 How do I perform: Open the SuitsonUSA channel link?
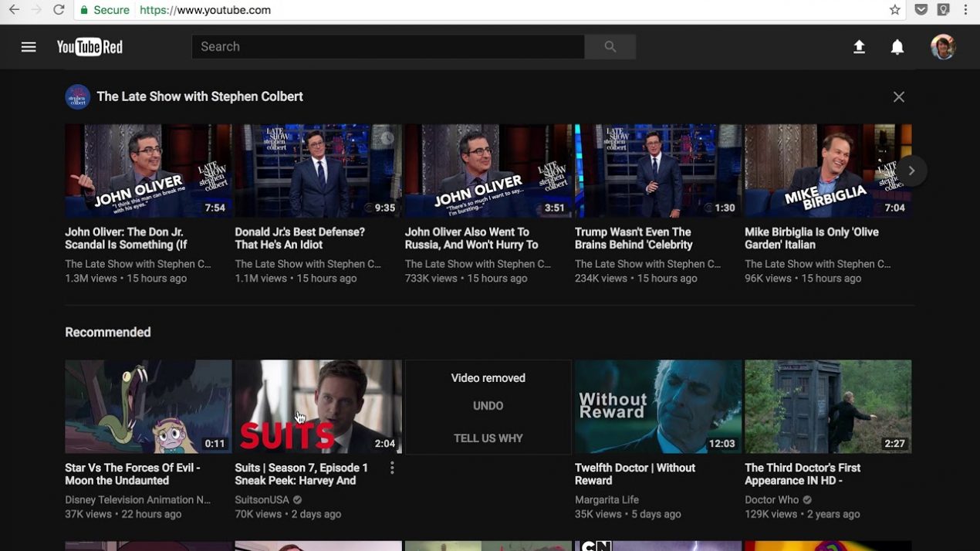(x=262, y=500)
